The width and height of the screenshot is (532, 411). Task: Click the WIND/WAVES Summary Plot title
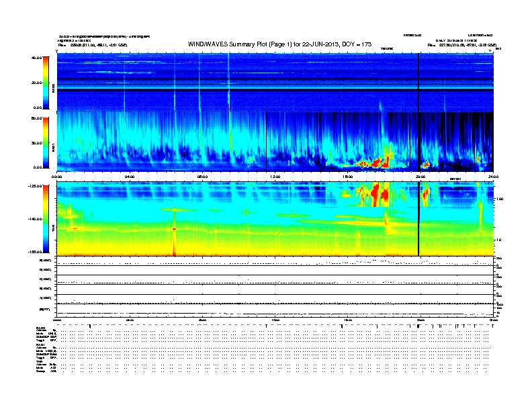tap(279, 44)
